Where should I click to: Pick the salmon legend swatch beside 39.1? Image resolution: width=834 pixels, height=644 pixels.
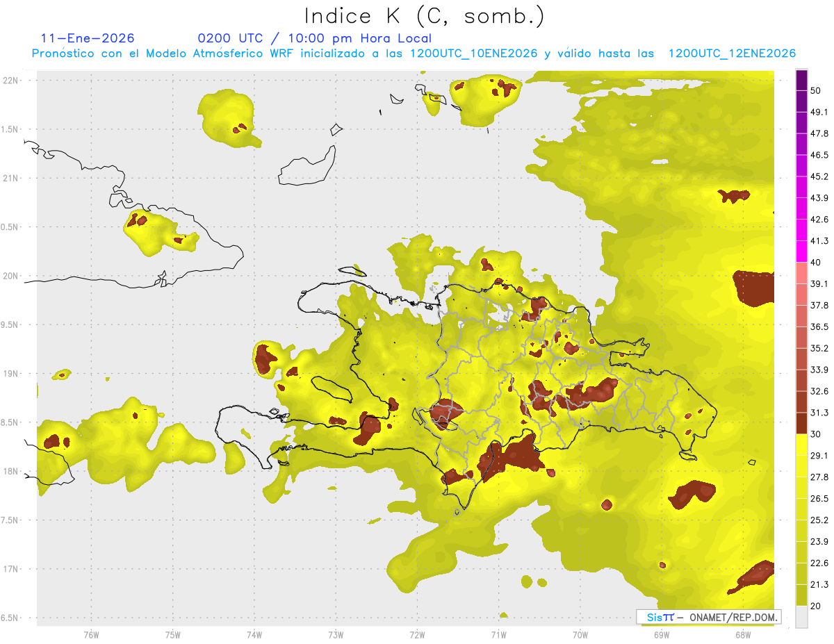click(x=801, y=273)
